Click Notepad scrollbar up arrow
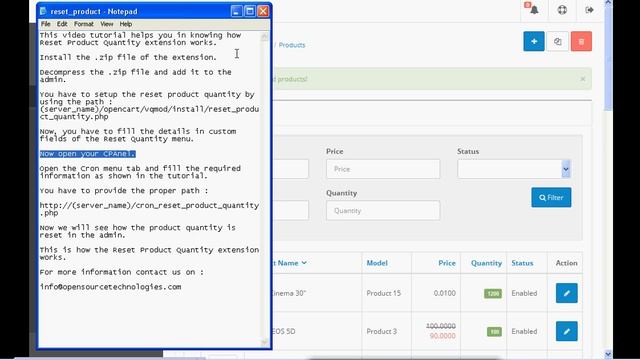640x360 pixels. click(x=264, y=36)
